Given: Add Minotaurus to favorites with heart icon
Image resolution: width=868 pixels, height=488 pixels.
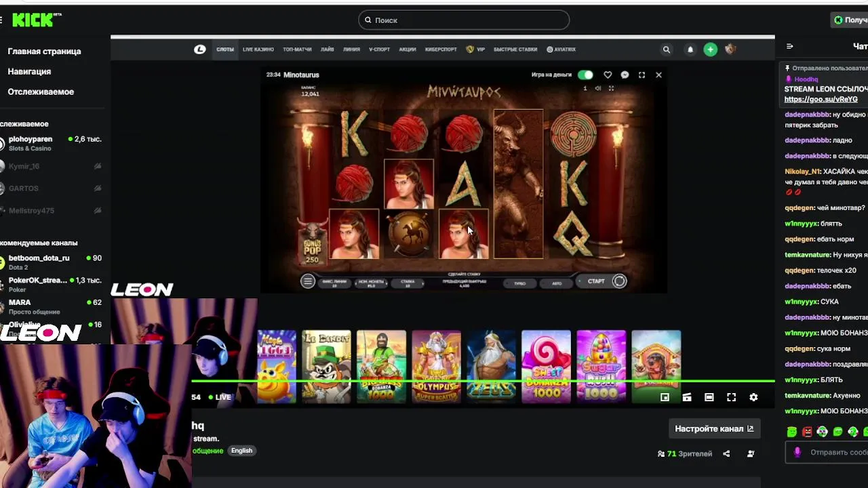Looking at the screenshot, I should coord(608,75).
